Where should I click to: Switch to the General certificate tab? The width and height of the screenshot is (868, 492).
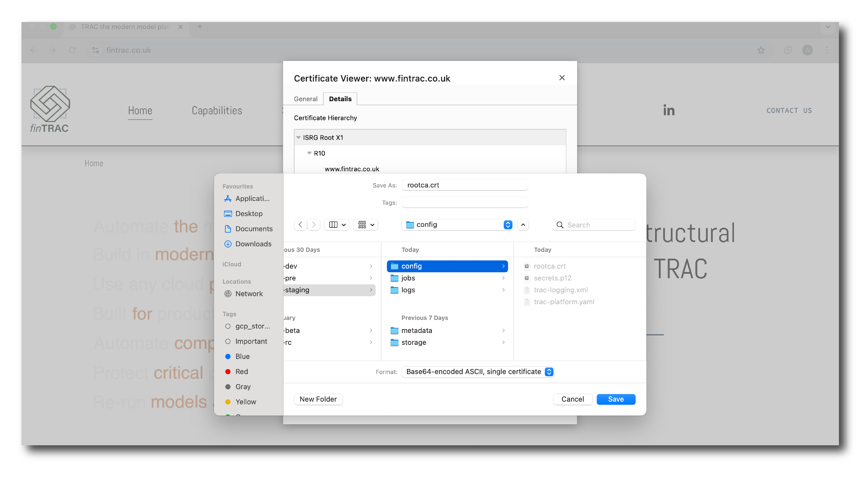coord(305,99)
